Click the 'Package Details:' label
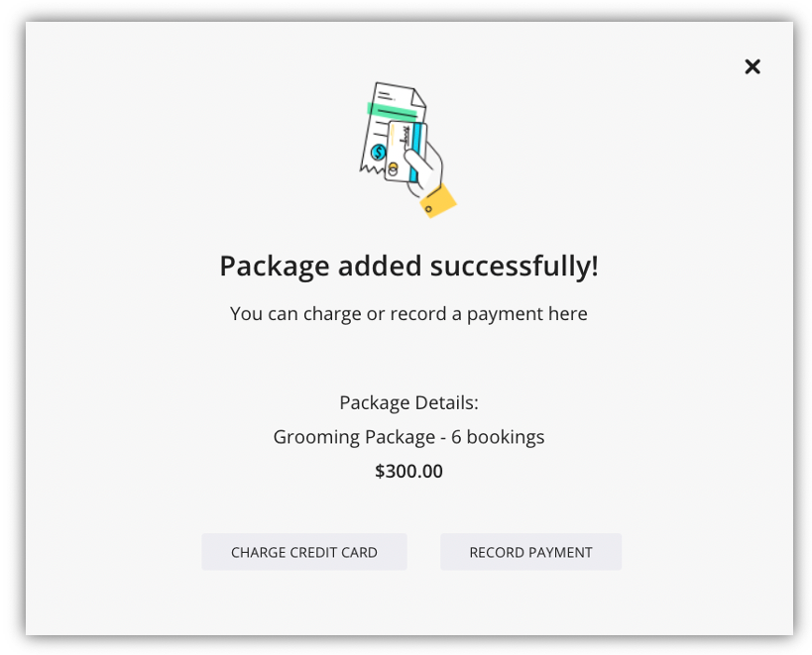 408,402
